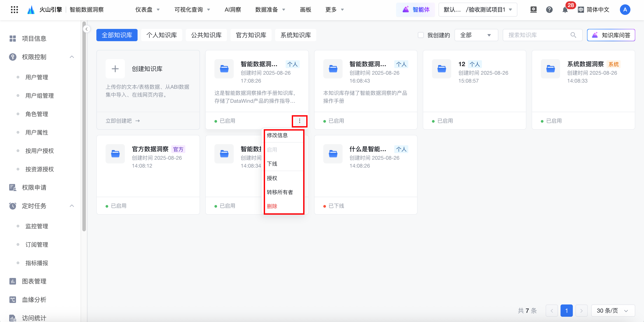Click the plus icon to create knowledge base
Viewport: 644px width, 322px height.
tap(115, 69)
